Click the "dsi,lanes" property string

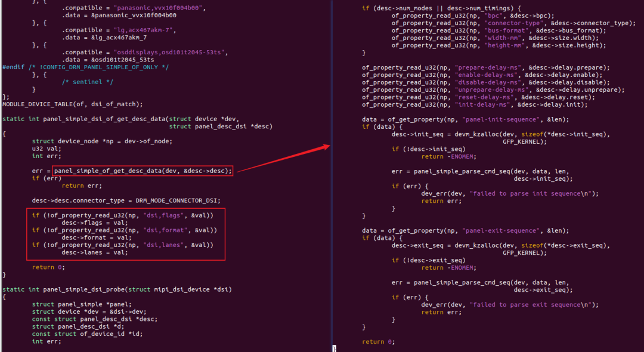pyautogui.click(x=162, y=245)
